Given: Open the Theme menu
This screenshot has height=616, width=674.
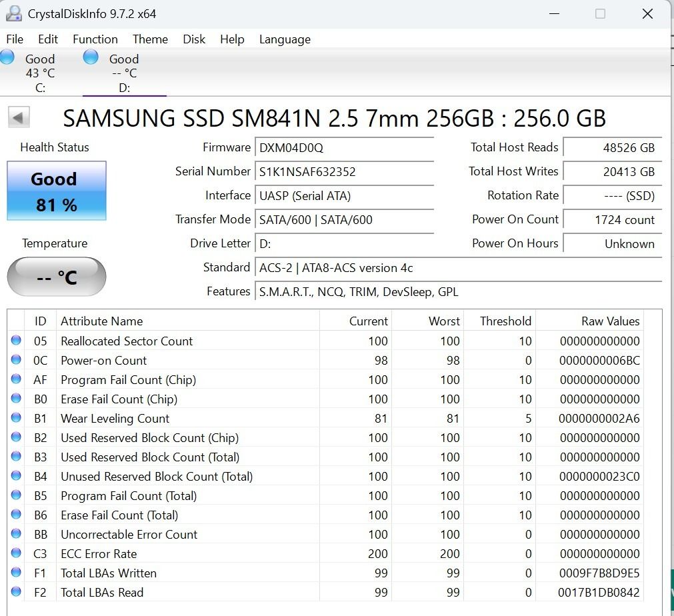Looking at the screenshot, I should click(149, 39).
